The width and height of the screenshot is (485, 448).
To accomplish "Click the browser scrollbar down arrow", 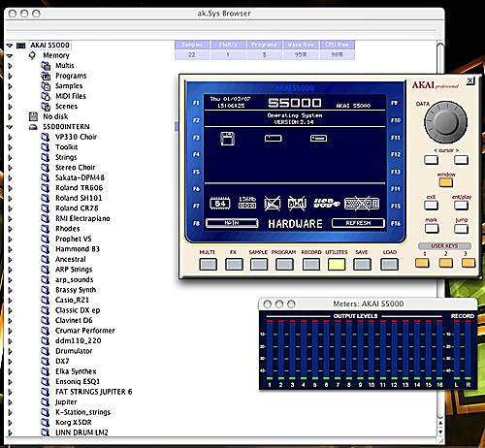I will [x=440, y=432].
